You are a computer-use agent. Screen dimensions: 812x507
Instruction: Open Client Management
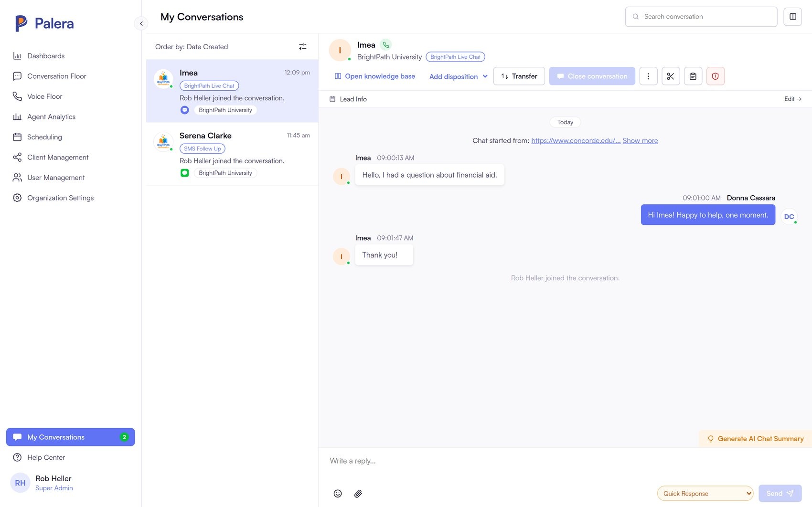pos(58,157)
